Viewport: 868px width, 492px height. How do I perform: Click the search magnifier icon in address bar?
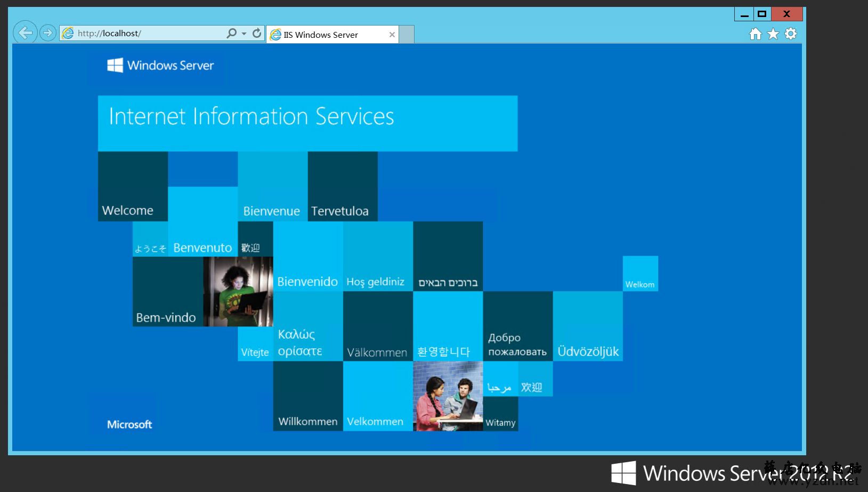pos(231,33)
